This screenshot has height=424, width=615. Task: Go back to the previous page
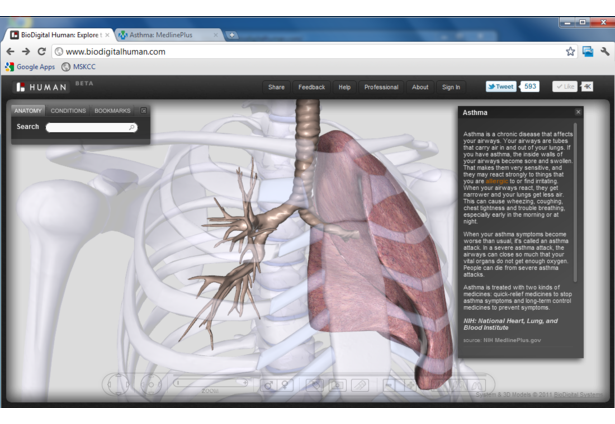click(11, 51)
